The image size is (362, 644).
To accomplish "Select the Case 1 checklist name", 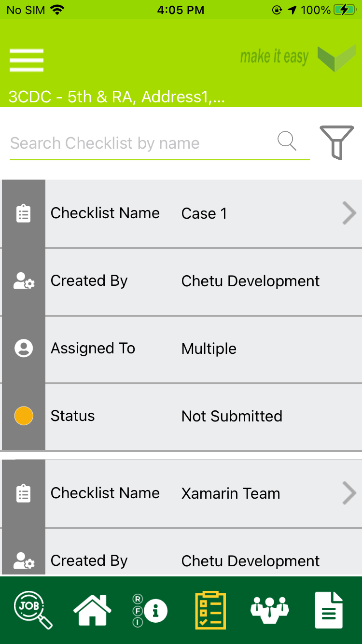I will pos(204,213).
